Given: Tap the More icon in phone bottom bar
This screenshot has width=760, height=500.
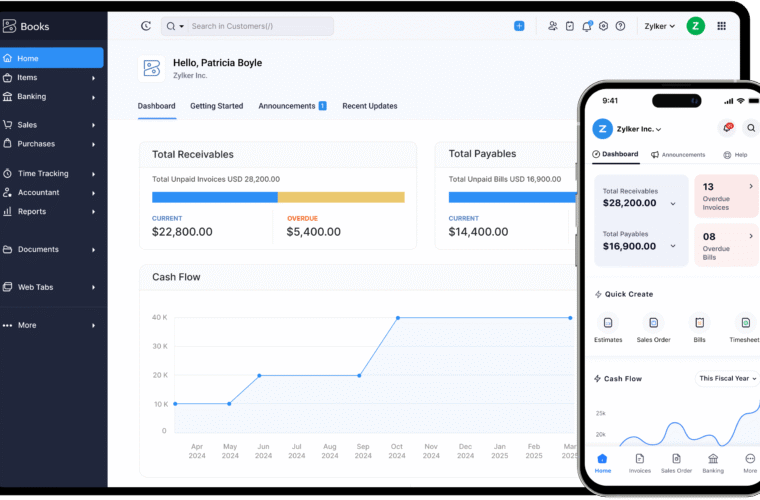Looking at the screenshot, I should [750, 459].
